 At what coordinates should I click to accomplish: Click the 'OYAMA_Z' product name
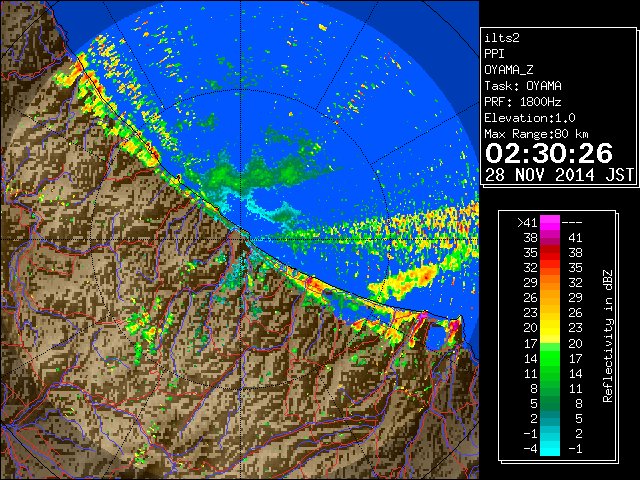pyautogui.click(x=509, y=70)
